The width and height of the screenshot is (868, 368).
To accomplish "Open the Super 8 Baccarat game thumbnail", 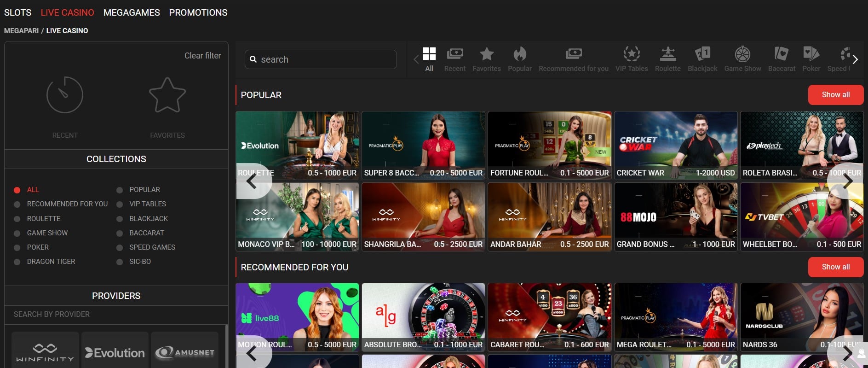I will click(423, 145).
